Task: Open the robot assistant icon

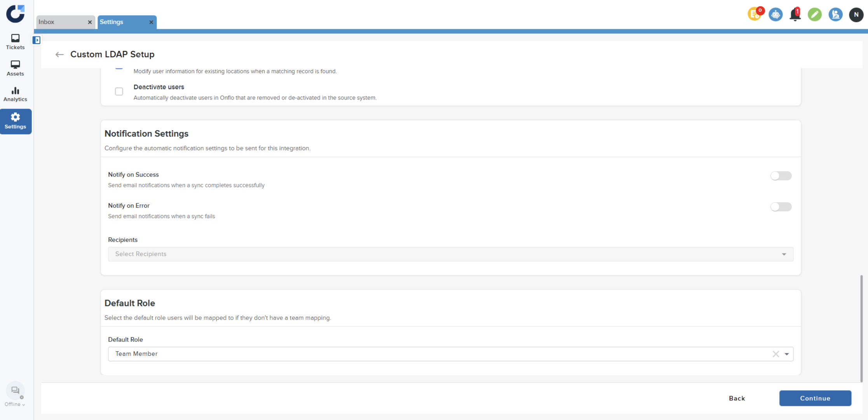Action: click(776, 15)
